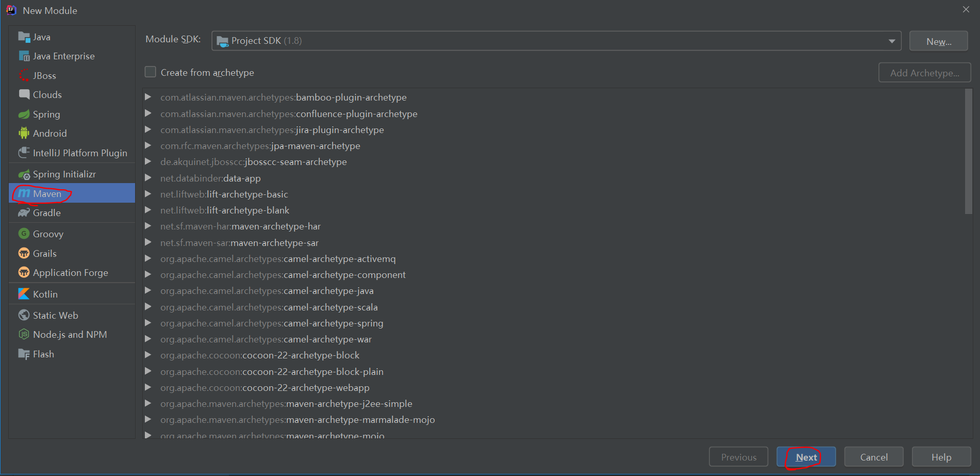Click the Application Forge icon

24,272
